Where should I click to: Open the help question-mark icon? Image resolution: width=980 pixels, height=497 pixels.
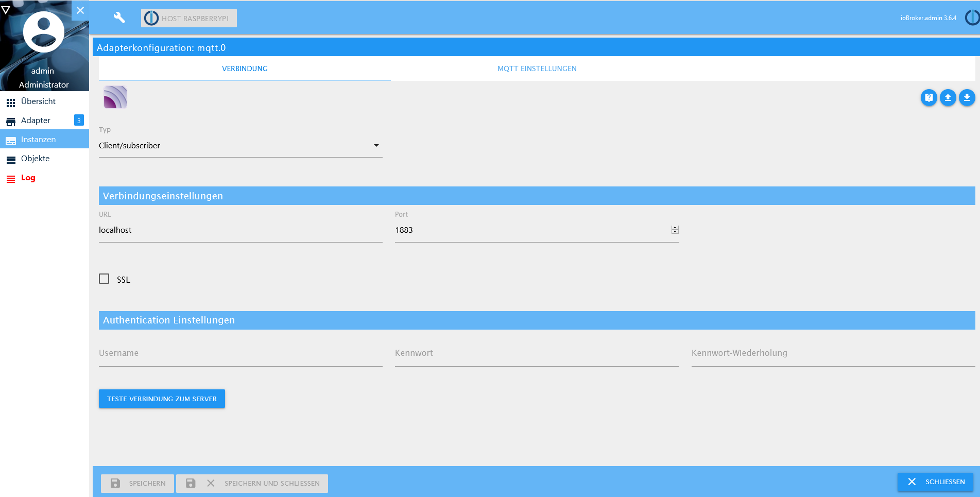pos(929,97)
